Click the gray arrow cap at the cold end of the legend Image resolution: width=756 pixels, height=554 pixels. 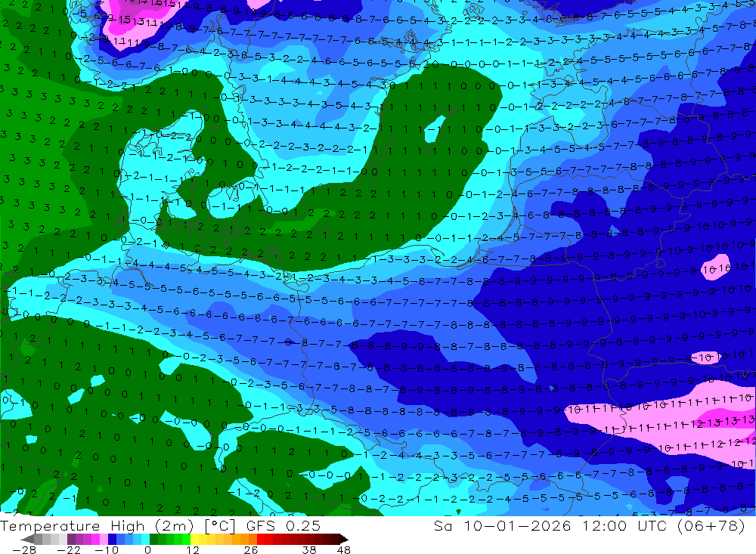(28, 539)
